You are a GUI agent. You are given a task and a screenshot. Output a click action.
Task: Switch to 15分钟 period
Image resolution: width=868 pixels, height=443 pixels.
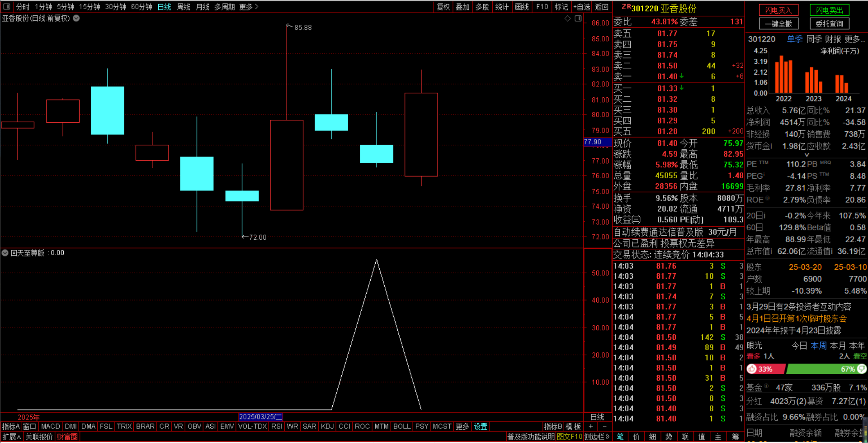point(90,7)
